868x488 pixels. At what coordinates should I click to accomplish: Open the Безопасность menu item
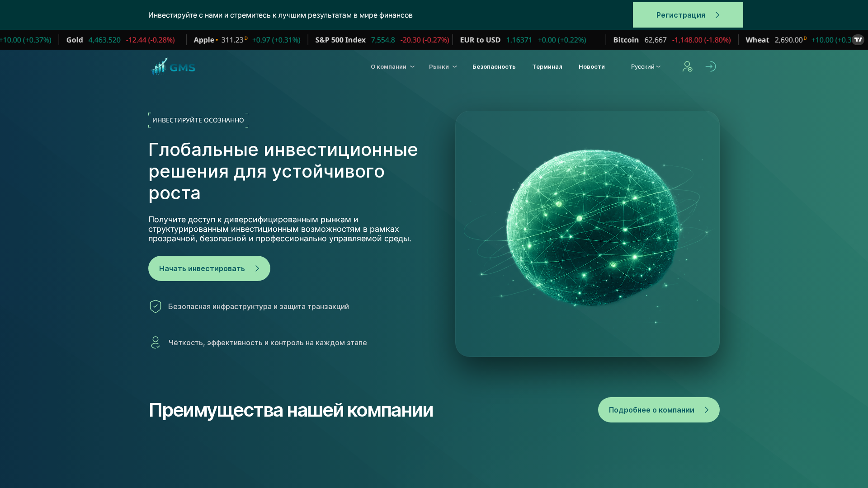(494, 66)
